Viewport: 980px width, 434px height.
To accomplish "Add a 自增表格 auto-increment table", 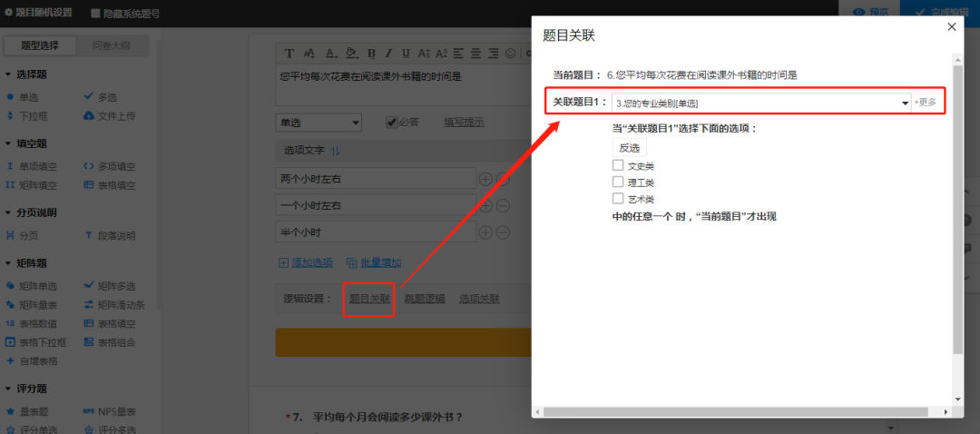I will click(31, 361).
